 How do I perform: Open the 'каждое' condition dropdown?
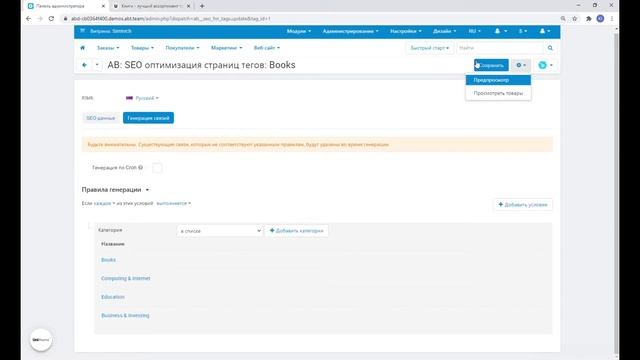click(x=104, y=203)
